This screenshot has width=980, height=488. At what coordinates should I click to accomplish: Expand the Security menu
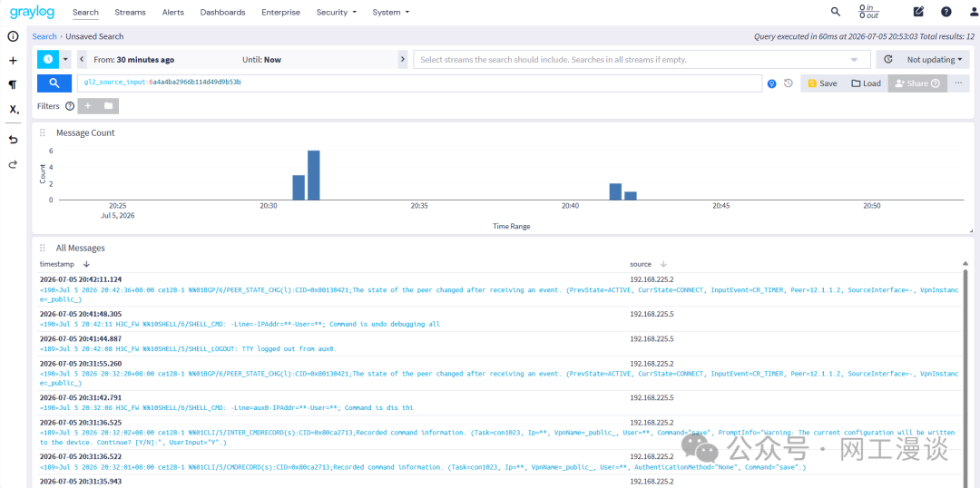337,12
